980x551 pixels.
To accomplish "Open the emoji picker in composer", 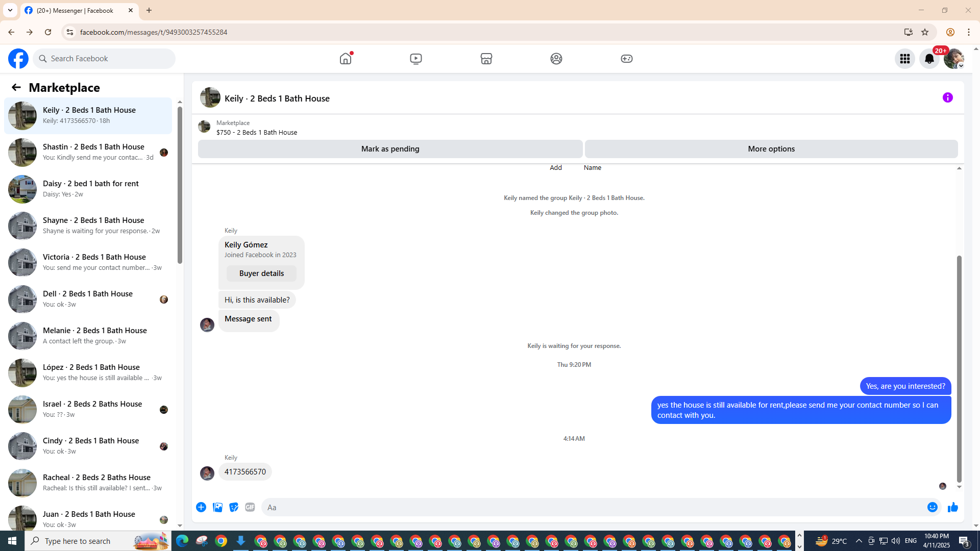I will pos(933,507).
